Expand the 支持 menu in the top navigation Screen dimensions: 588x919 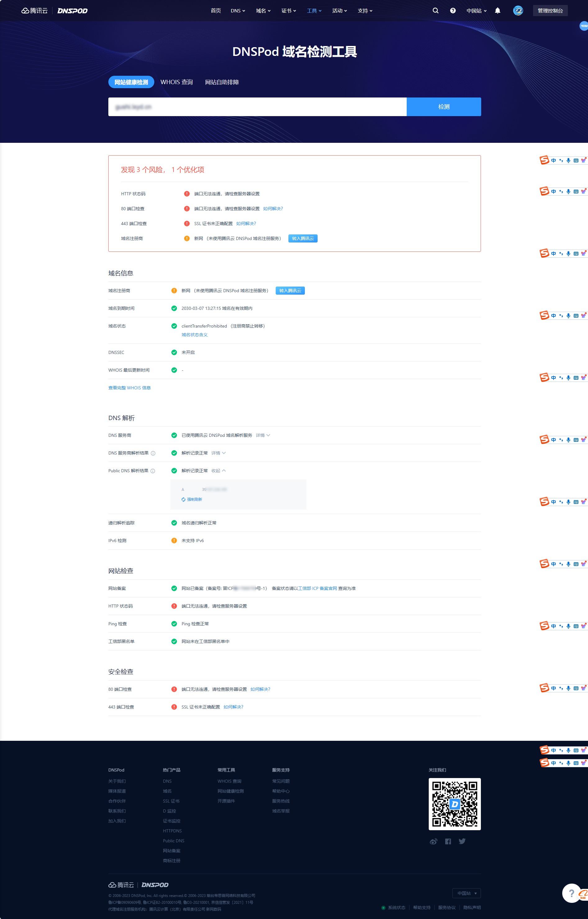tap(365, 11)
